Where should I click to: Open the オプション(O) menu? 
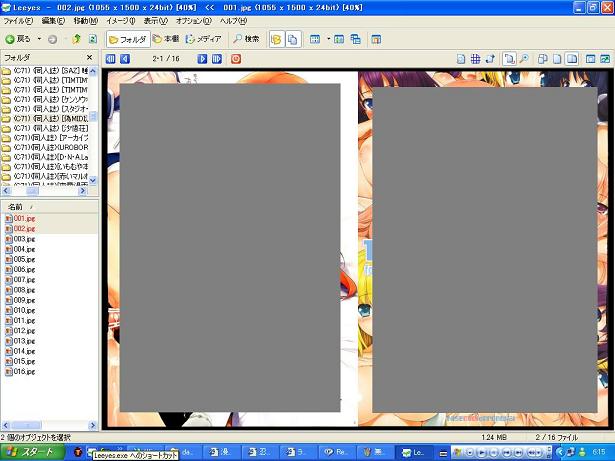tap(194, 21)
